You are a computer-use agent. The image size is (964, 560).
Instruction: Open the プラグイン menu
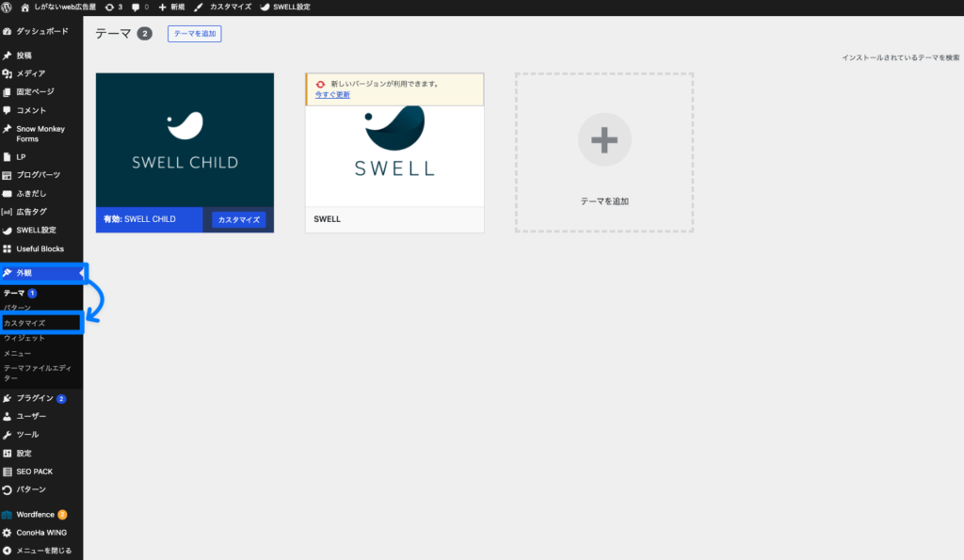34,398
